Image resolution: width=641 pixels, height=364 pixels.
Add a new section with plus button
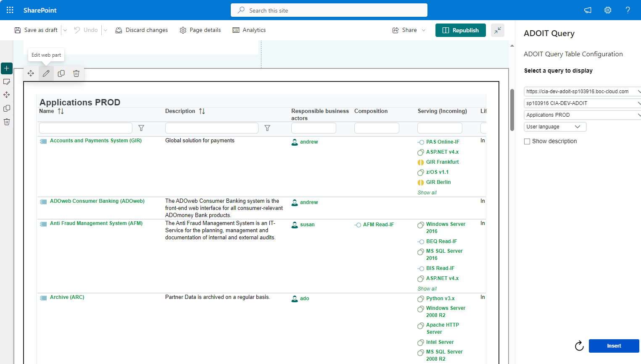click(7, 68)
